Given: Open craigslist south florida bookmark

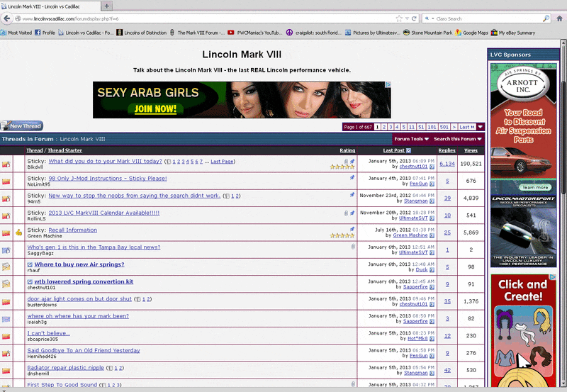Looking at the screenshot, I should 313,33.
